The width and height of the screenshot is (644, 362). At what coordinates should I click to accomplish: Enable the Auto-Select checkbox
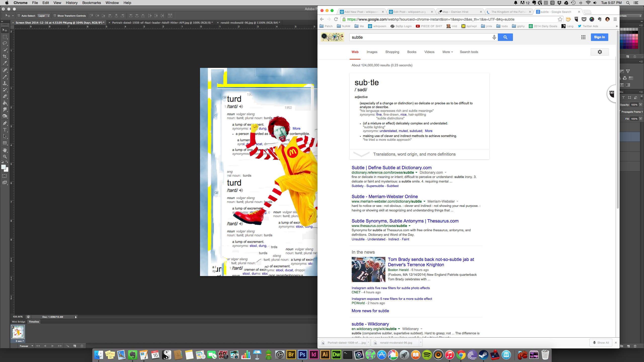pos(19,16)
